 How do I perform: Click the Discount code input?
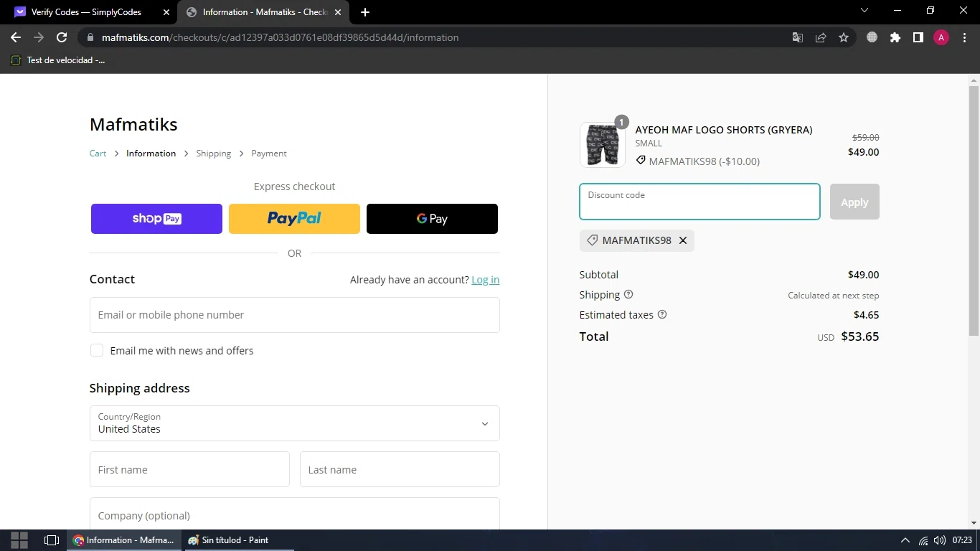(699, 202)
